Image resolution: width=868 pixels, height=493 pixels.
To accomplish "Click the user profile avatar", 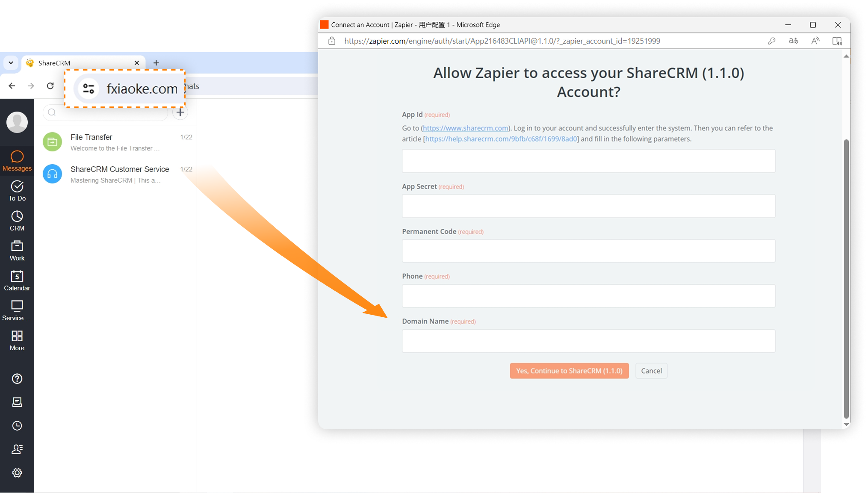I will (x=17, y=122).
